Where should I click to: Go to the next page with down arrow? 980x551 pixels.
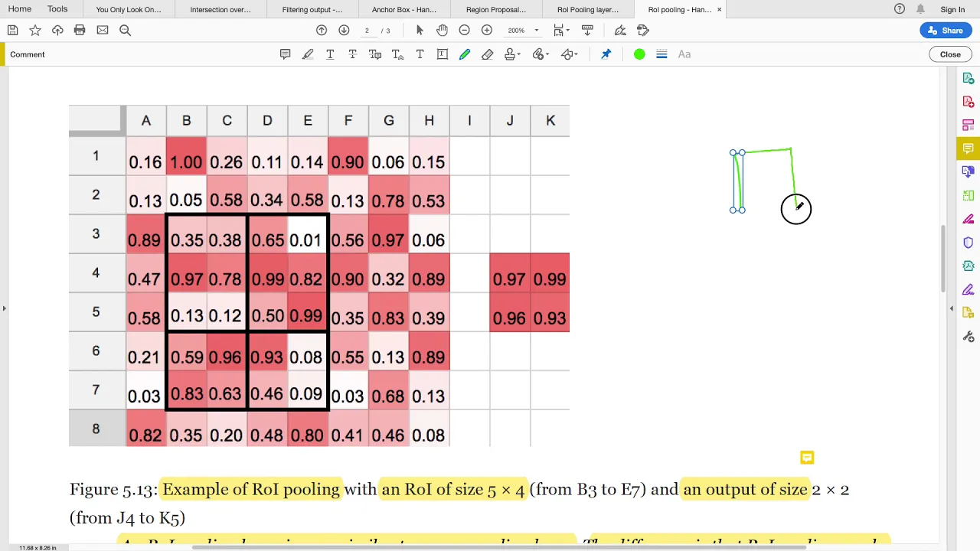click(x=344, y=30)
